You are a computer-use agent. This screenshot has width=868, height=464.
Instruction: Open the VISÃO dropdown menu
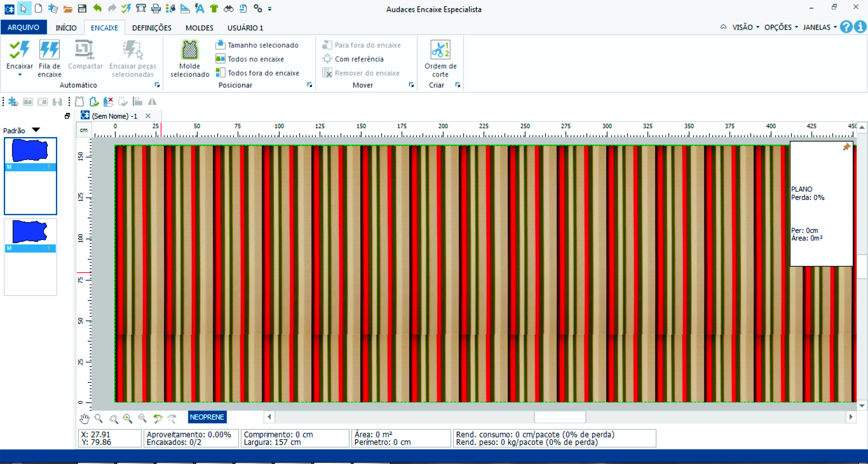[x=746, y=27]
